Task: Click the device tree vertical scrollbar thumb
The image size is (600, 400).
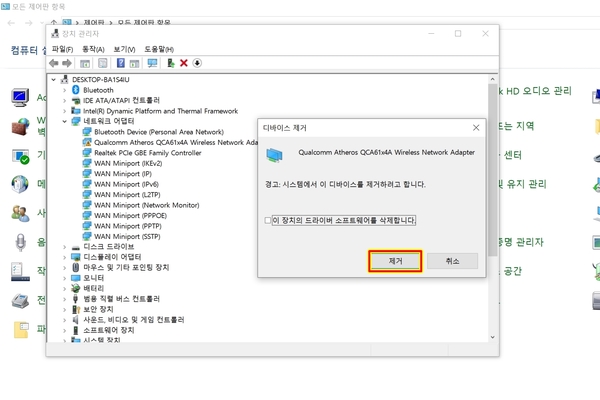Action: (x=492, y=170)
